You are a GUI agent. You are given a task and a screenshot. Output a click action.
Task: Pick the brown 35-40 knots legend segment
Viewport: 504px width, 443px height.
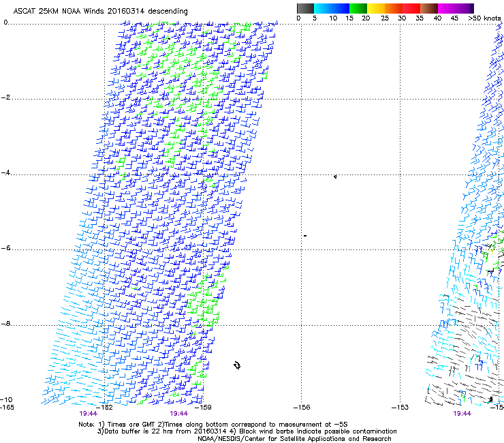tap(429, 8)
